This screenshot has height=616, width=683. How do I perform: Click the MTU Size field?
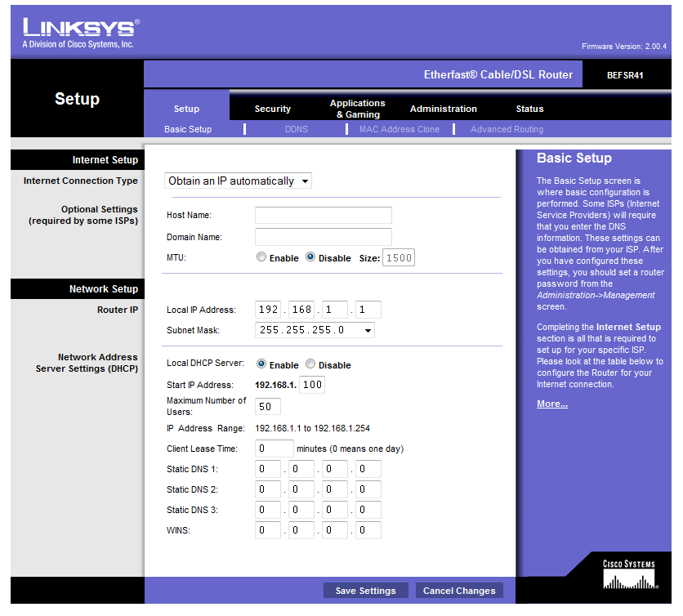coord(399,257)
